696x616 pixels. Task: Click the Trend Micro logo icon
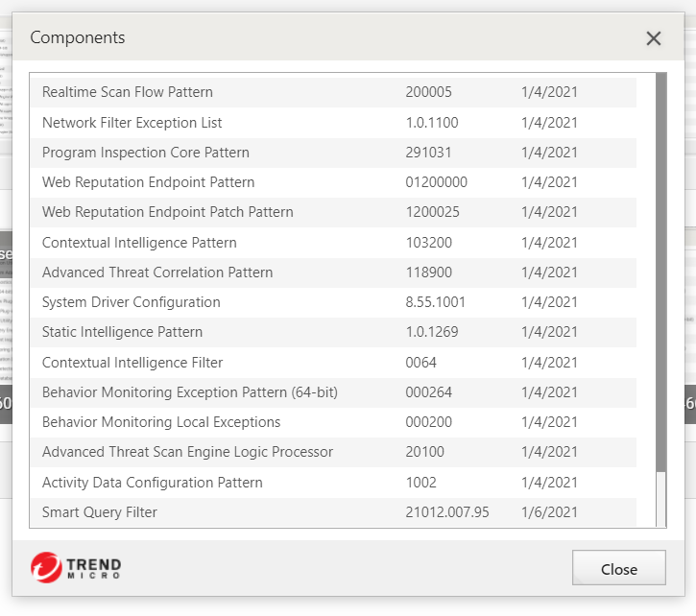45,568
